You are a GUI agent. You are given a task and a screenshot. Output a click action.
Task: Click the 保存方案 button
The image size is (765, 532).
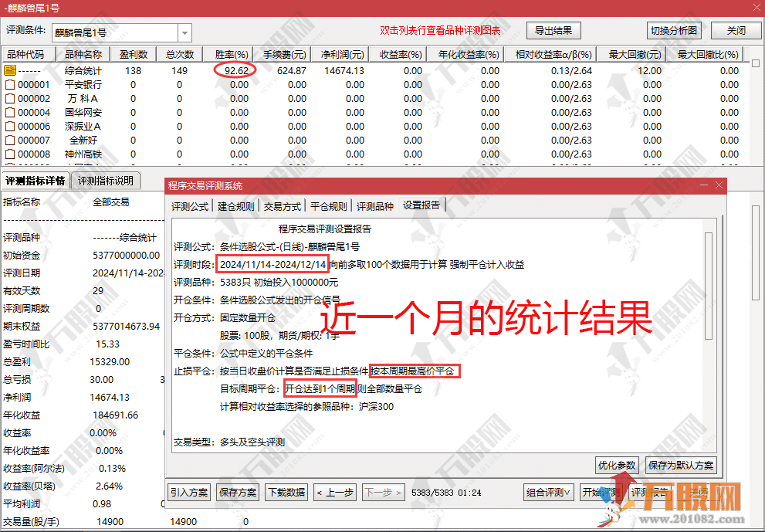tap(238, 492)
